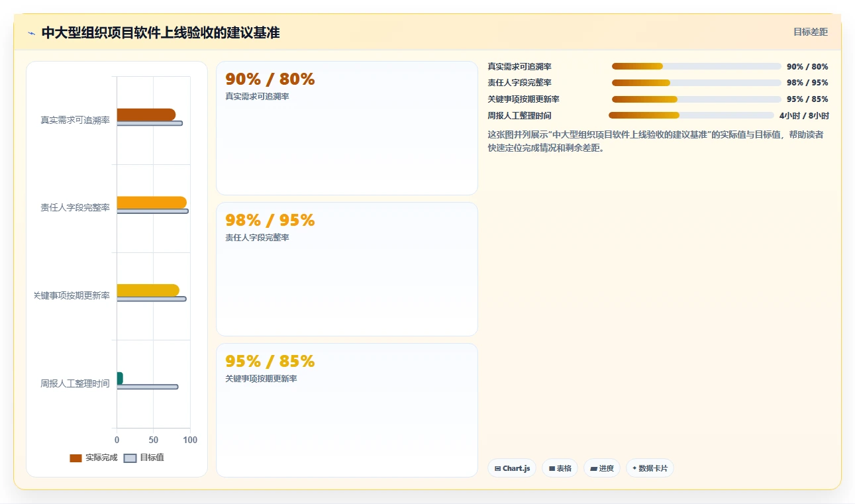Screen dimensions: 855x504
Task: Click the orange 责任人字段完整率 actual bar in chart
Action: (x=152, y=203)
